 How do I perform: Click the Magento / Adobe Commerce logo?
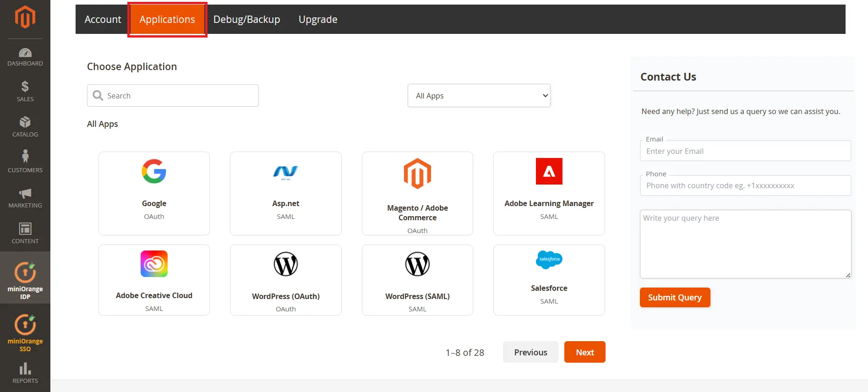(417, 174)
